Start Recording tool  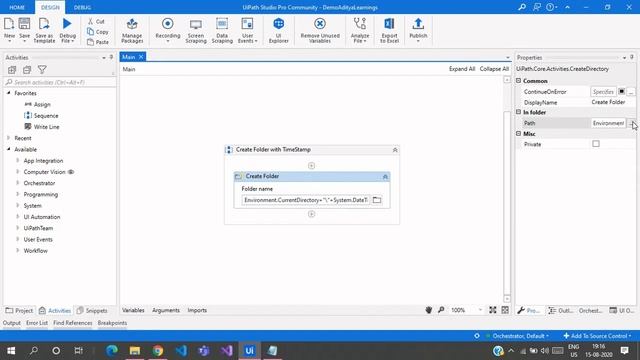coord(168,30)
